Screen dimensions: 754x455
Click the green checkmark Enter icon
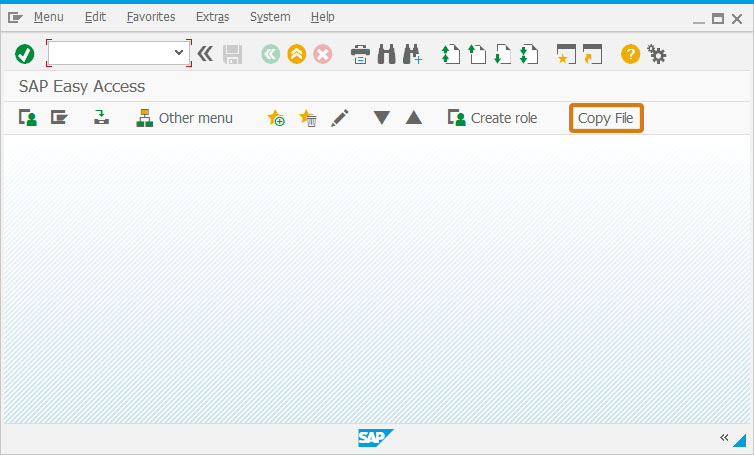click(25, 54)
